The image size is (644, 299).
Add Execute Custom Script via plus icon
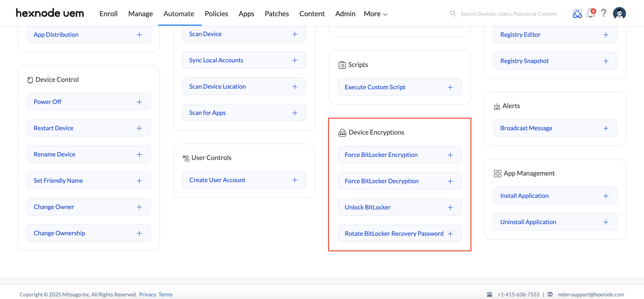(x=450, y=87)
